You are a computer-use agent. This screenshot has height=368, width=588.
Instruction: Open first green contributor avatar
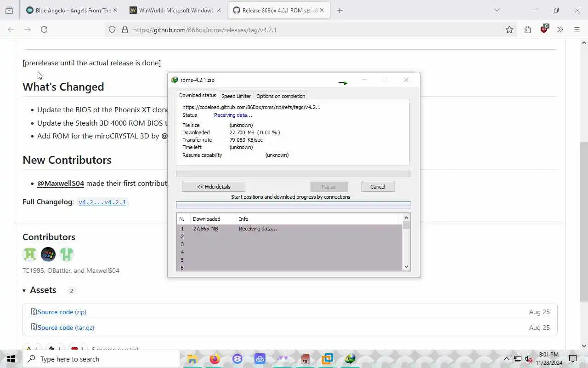pos(30,254)
